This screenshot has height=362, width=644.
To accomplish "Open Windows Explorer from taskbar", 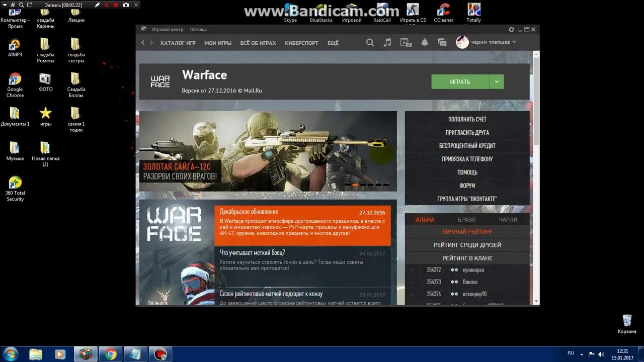I will click(36, 354).
